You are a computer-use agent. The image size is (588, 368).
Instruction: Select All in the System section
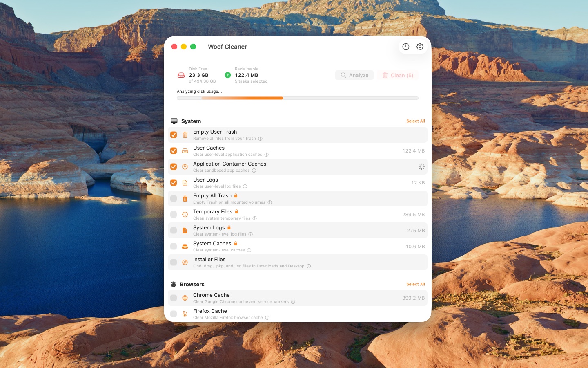(416, 121)
